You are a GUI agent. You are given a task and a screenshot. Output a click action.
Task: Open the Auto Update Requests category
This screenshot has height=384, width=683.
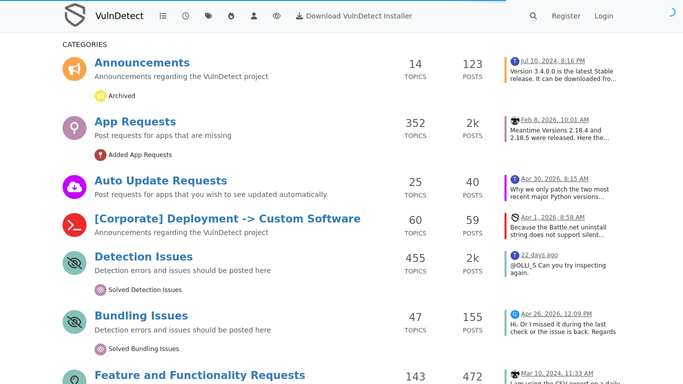(x=161, y=181)
